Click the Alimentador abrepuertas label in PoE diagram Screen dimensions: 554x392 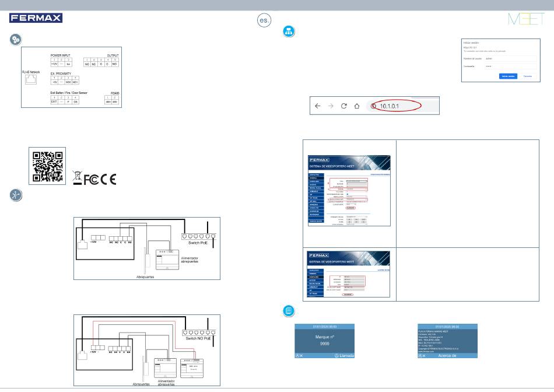click(x=190, y=260)
